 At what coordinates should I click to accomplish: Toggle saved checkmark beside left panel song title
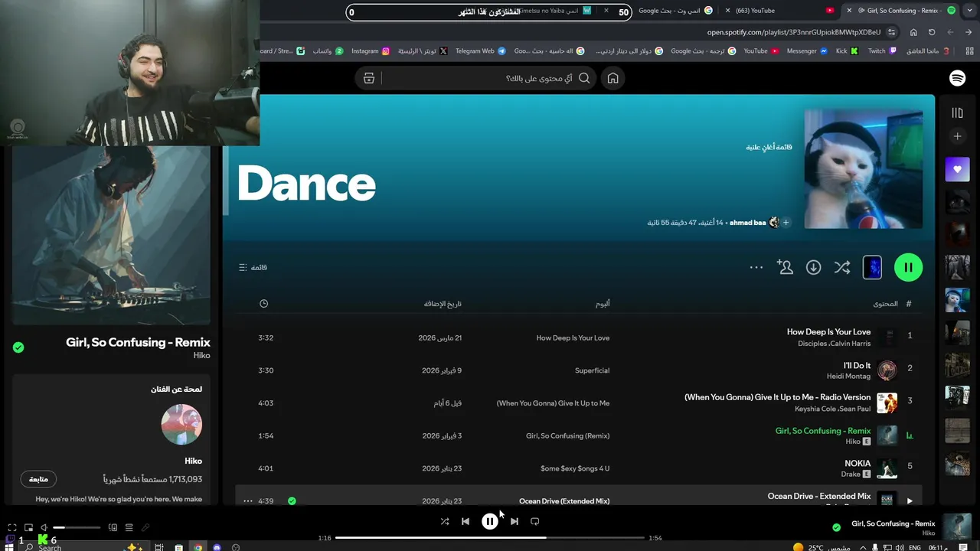[18, 347]
